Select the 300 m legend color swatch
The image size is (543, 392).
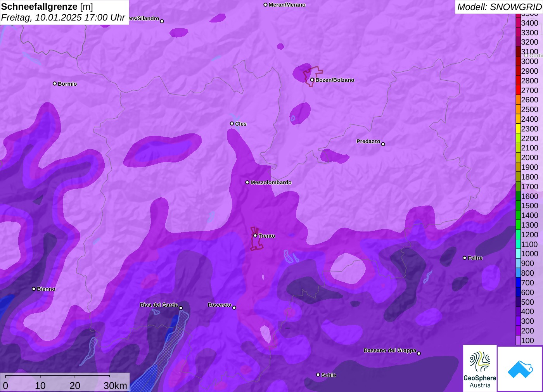[x=518, y=321]
